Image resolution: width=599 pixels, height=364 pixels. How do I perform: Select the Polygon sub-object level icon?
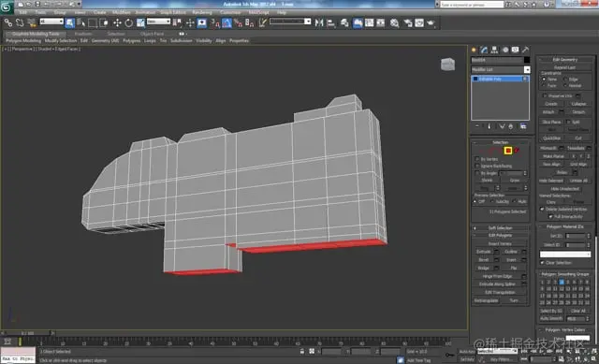[x=508, y=151]
